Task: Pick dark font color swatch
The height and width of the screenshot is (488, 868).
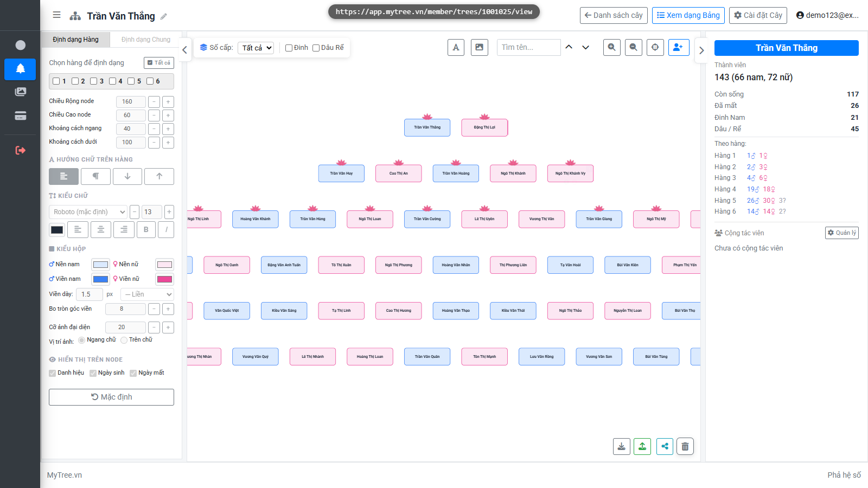Action: (x=57, y=230)
